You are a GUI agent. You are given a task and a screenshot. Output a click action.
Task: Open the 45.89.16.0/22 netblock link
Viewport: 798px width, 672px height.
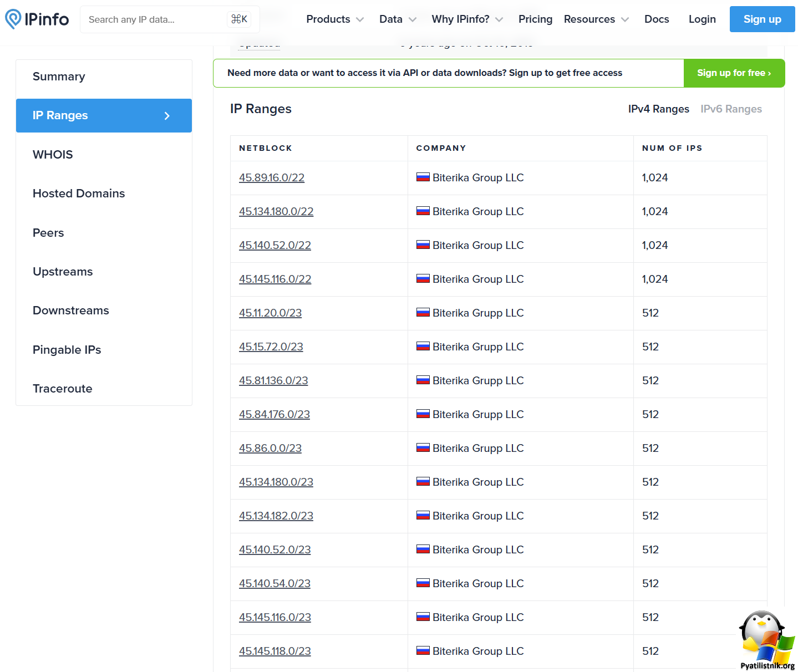point(271,177)
